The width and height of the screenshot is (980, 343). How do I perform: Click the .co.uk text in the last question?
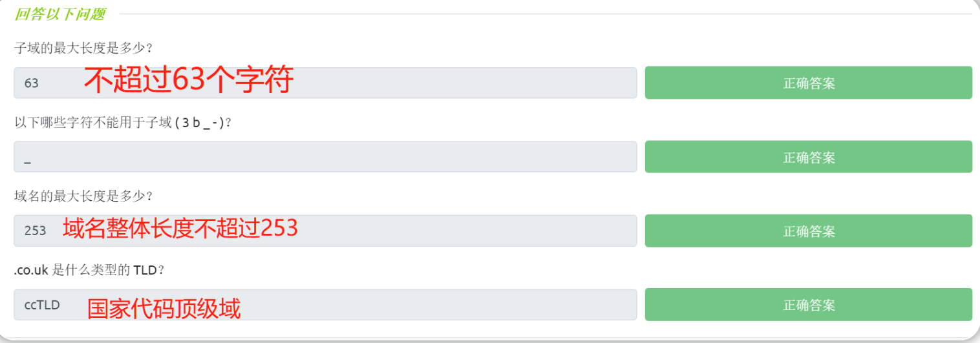(31, 270)
